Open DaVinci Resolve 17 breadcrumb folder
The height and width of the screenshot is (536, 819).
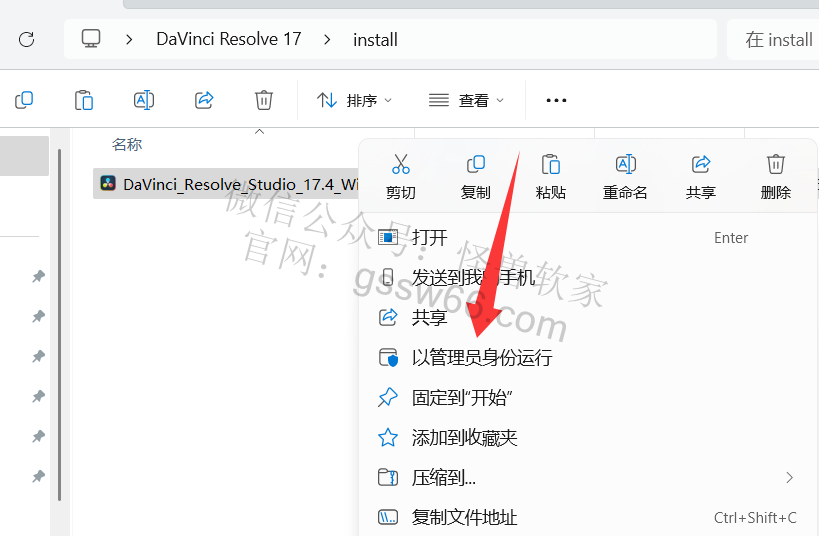coord(229,39)
